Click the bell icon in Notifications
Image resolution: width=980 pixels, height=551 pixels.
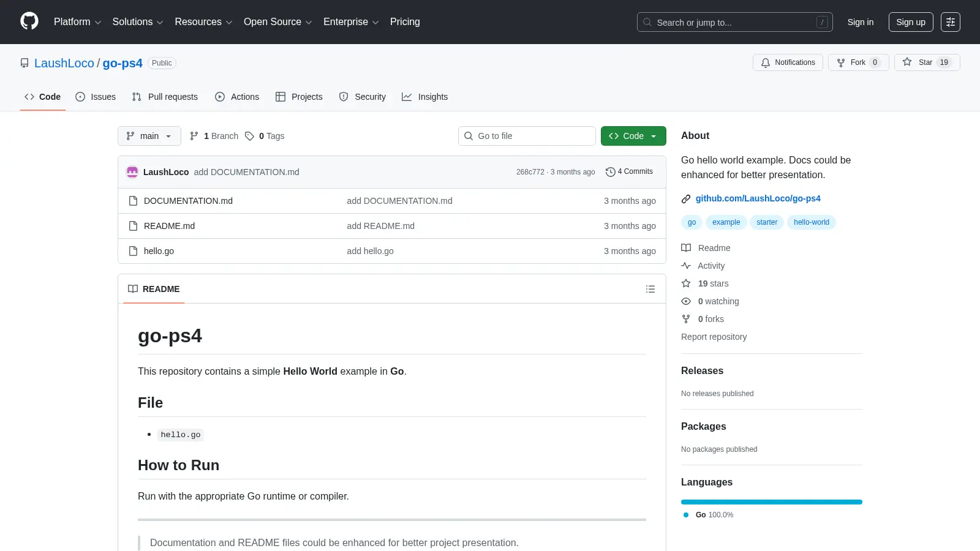click(766, 62)
